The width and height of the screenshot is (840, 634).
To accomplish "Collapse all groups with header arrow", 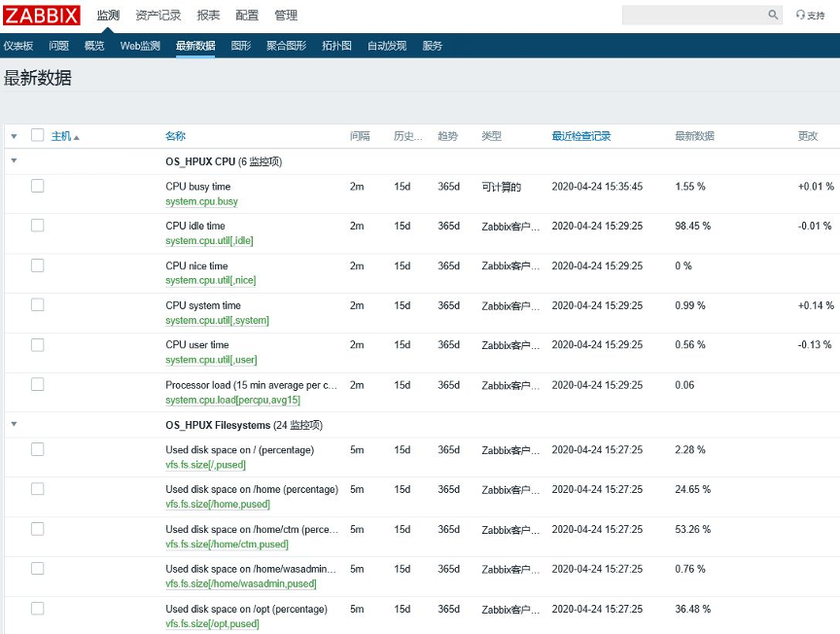I will [x=14, y=137].
